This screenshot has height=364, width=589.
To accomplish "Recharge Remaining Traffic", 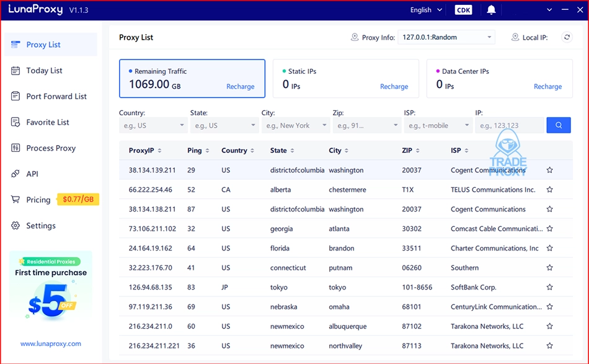I will [241, 86].
